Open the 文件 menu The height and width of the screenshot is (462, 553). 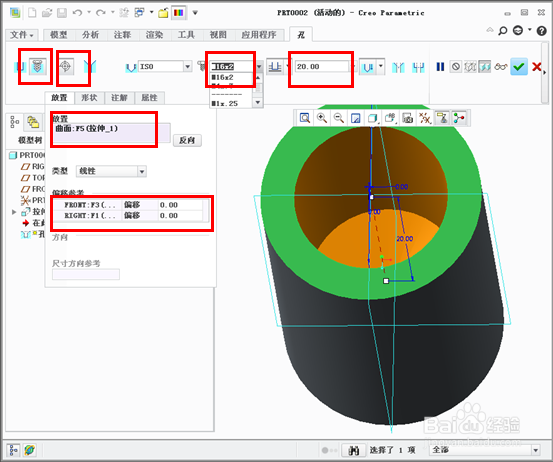point(22,35)
